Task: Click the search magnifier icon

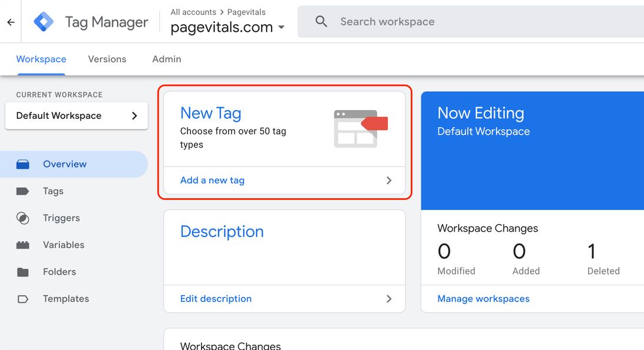Action: point(321,21)
